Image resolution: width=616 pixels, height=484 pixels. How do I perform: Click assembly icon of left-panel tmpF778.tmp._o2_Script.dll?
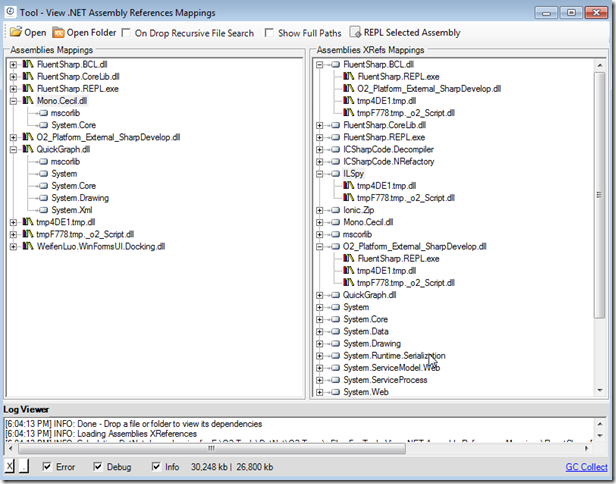tap(28, 234)
